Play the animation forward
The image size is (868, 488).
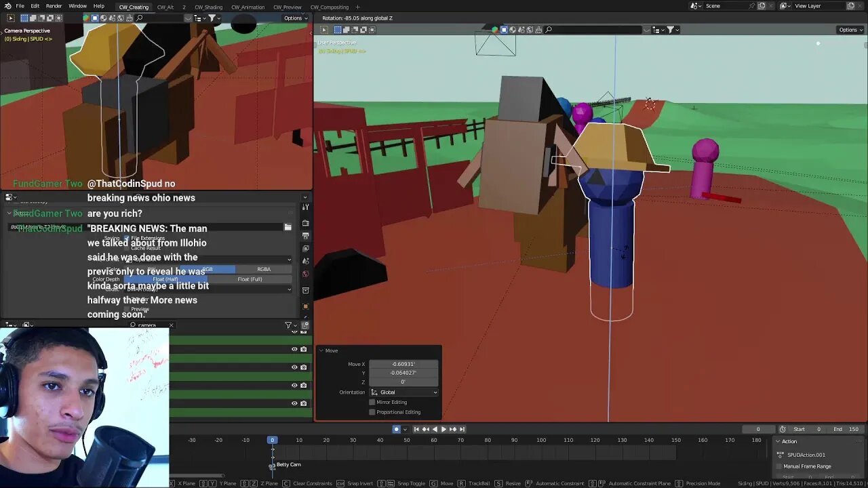(x=443, y=429)
